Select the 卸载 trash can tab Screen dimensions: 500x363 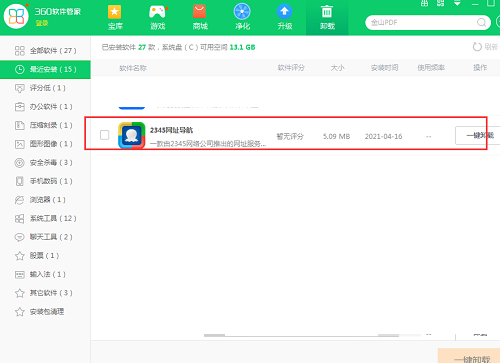[x=327, y=17]
